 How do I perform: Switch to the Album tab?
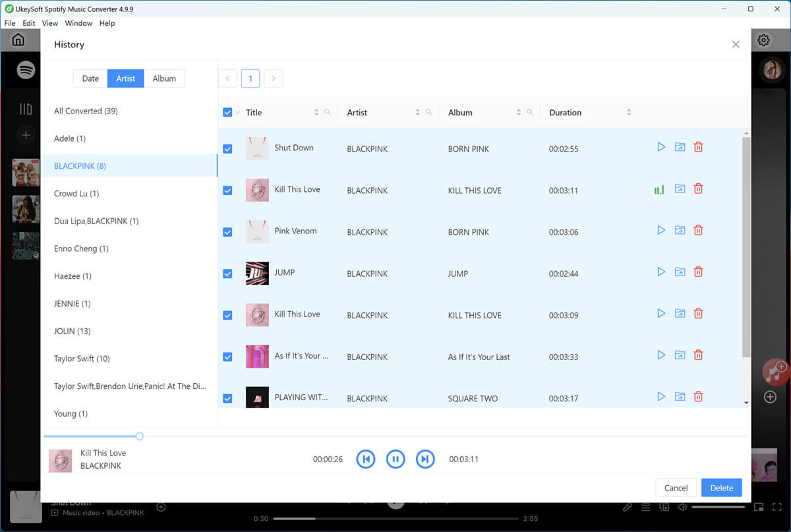point(164,78)
